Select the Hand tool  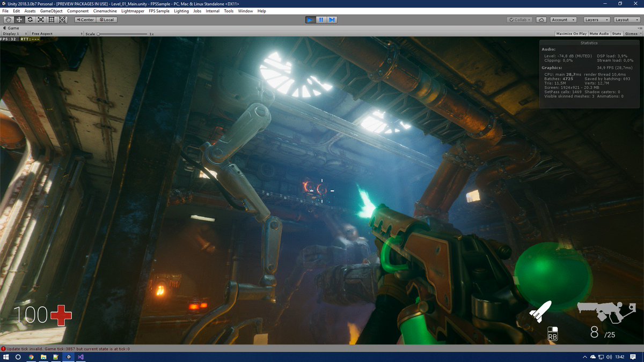pyautogui.click(x=9, y=19)
